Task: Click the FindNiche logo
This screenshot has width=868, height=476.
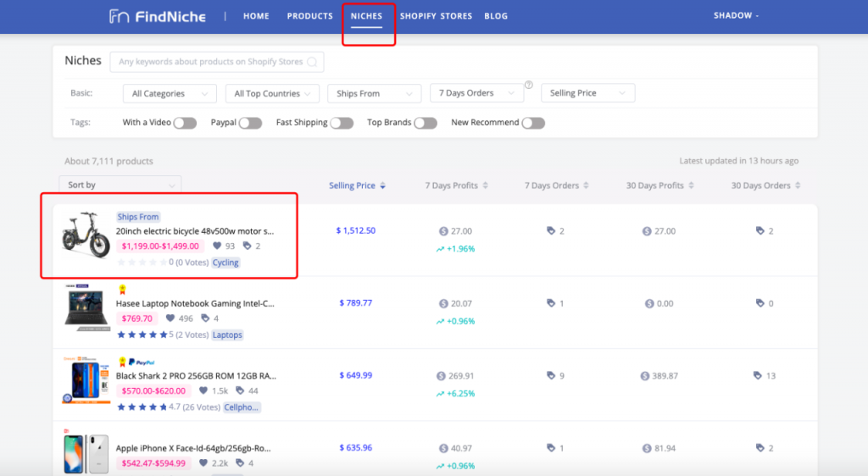Action: click(157, 17)
